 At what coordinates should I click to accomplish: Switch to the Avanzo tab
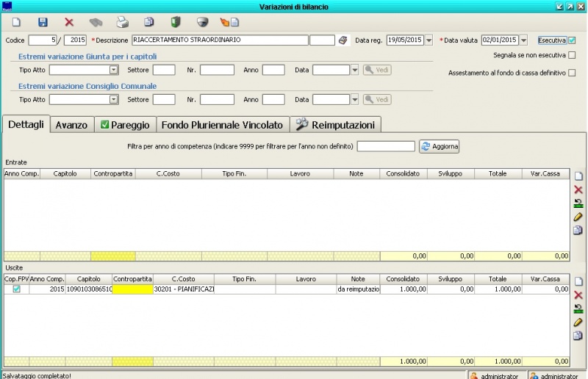pyautogui.click(x=71, y=125)
